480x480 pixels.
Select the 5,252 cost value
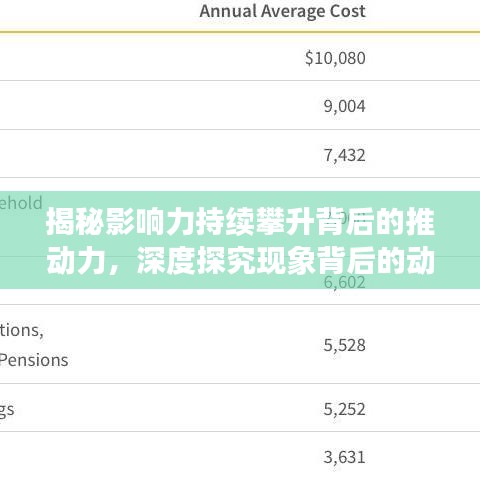[x=345, y=409]
